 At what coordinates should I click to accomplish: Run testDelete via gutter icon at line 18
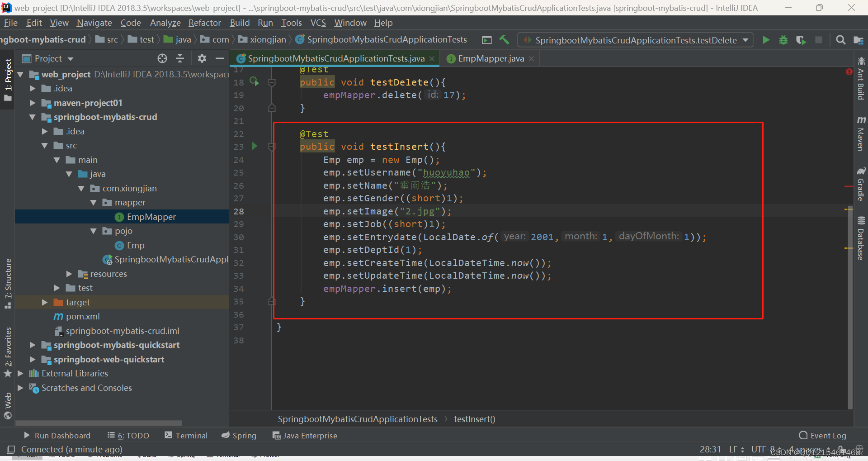click(254, 81)
